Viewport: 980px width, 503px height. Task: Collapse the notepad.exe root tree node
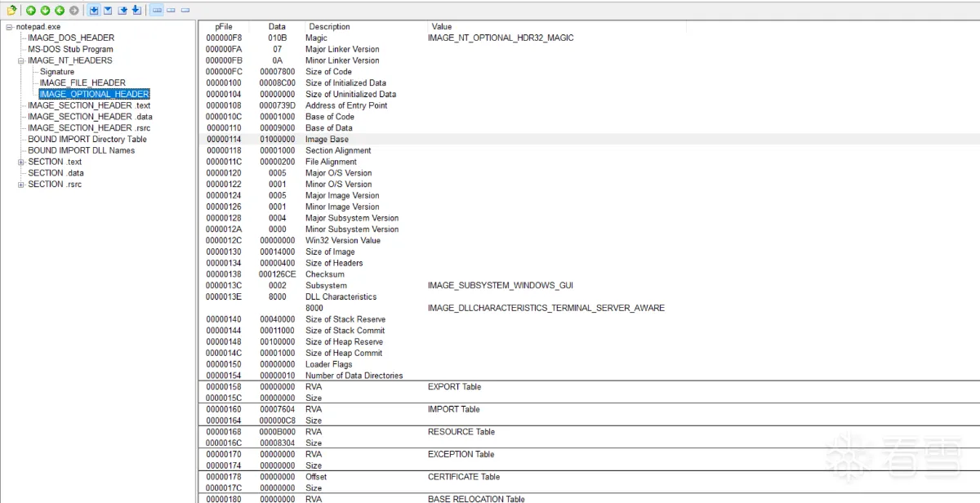point(9,27)
